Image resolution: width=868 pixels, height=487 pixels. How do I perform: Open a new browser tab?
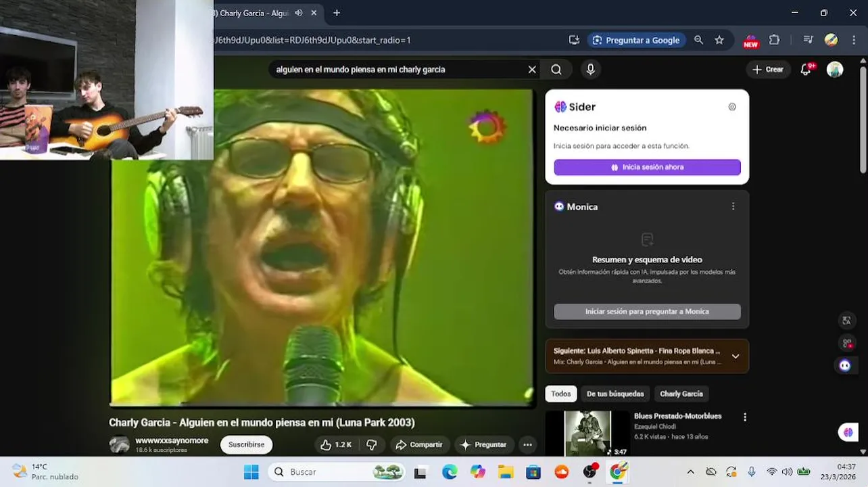tap(337, 13)
